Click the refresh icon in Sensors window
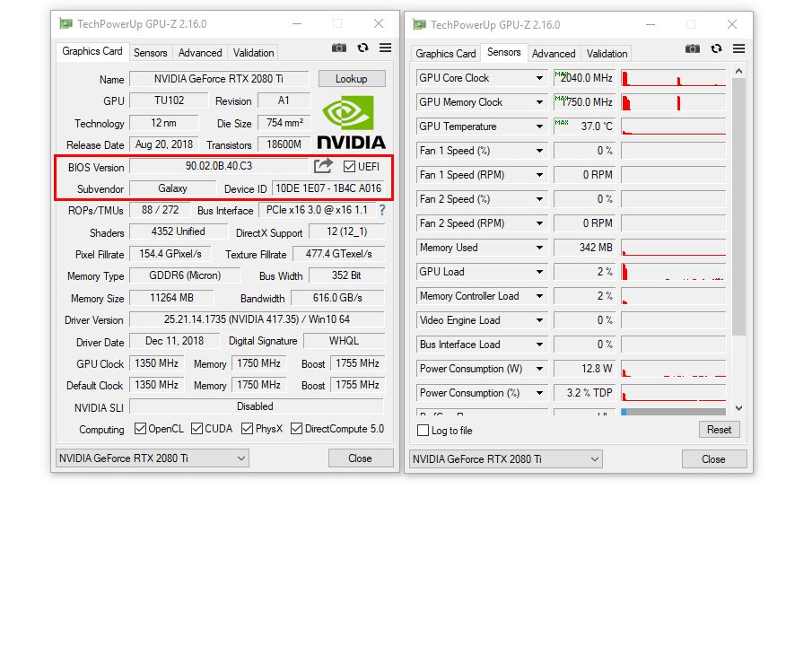786x672 pixels. tap(716, 48)
